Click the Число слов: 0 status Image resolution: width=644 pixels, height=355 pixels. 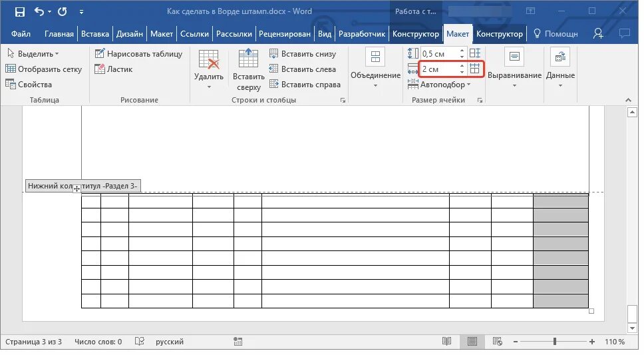[98, 342]
